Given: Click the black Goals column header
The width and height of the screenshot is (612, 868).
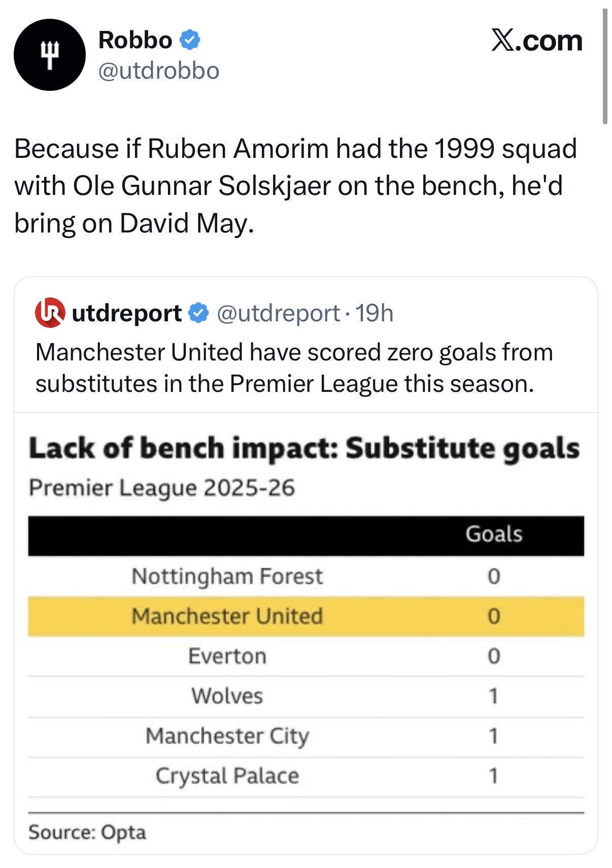Looking at the screenshot, I should point(306,536).
